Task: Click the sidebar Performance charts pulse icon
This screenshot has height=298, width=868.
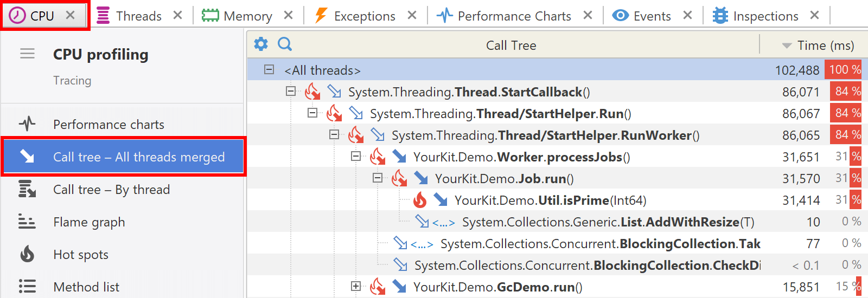Action: tap(27, 124)
